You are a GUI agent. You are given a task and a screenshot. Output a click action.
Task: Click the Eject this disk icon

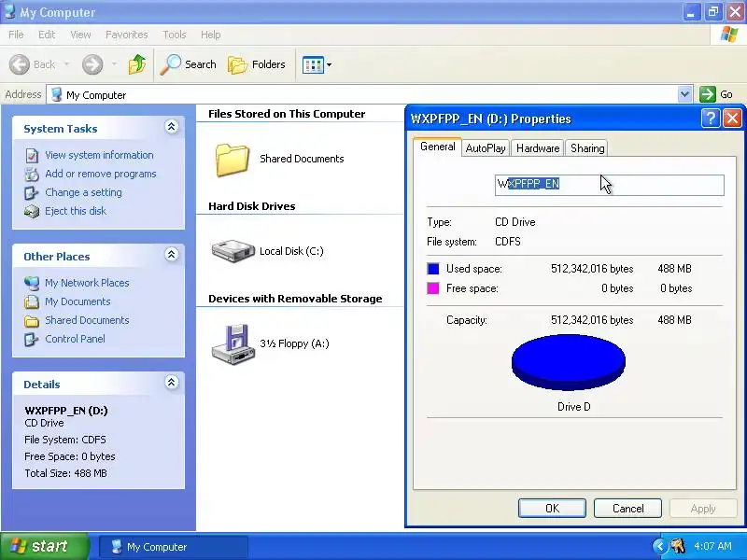32,212
